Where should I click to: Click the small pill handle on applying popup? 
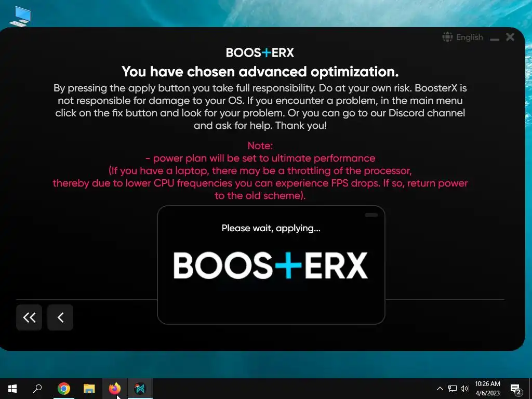point(371,215)
